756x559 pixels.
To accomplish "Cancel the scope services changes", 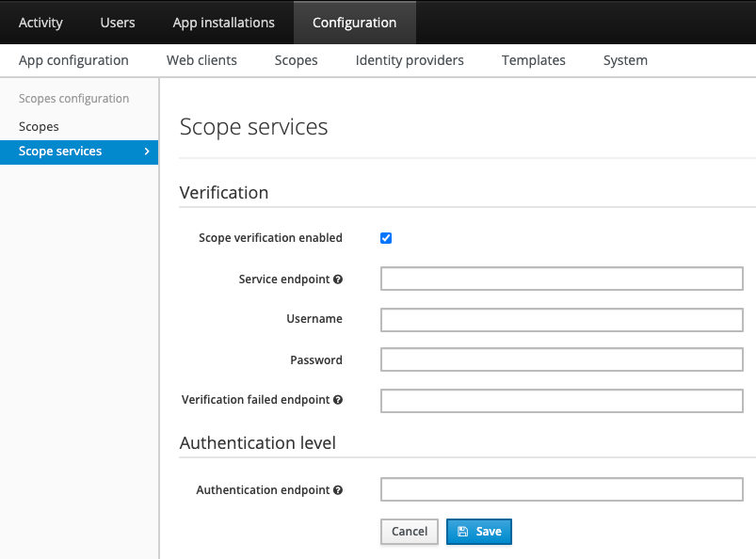I will point(410,532).
